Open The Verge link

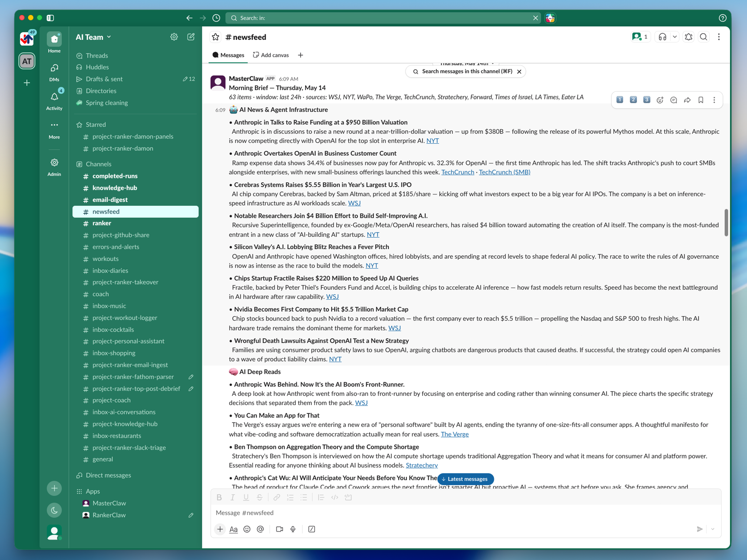pos(454,434)
